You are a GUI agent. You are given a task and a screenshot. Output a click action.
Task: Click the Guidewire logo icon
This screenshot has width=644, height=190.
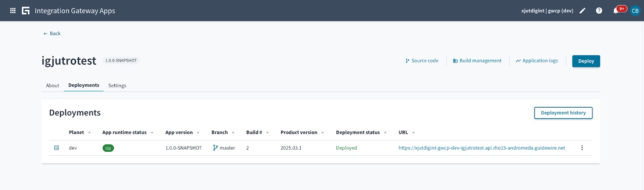(x=26, y=11)
